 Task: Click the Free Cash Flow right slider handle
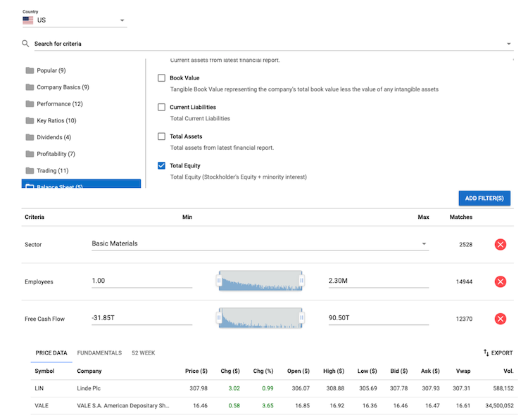[x=302, y=317]
